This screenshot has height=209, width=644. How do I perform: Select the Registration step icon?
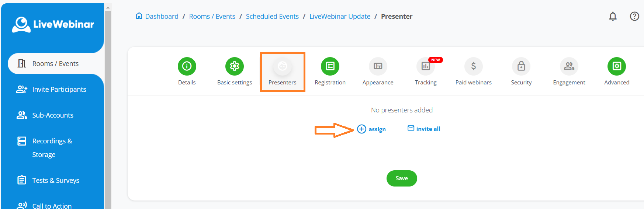330,66
